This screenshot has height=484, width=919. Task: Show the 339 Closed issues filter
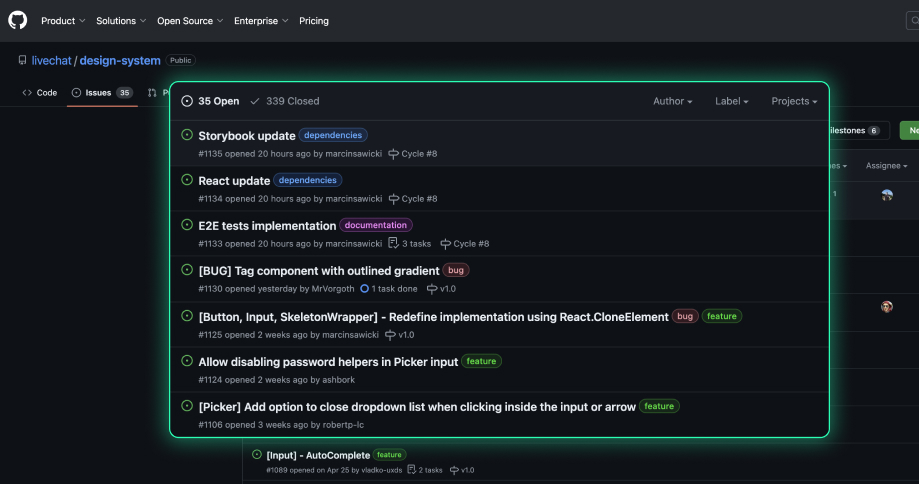285,101
